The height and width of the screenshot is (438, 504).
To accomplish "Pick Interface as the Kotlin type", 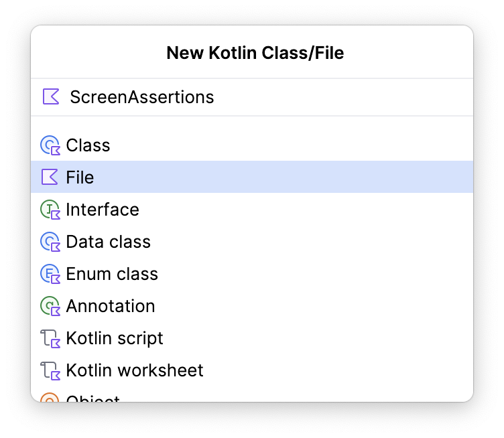I will point(103,210).
